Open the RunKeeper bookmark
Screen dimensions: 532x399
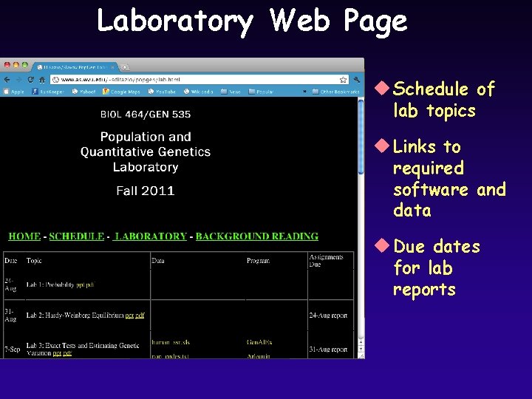click(x=48, y=92)
